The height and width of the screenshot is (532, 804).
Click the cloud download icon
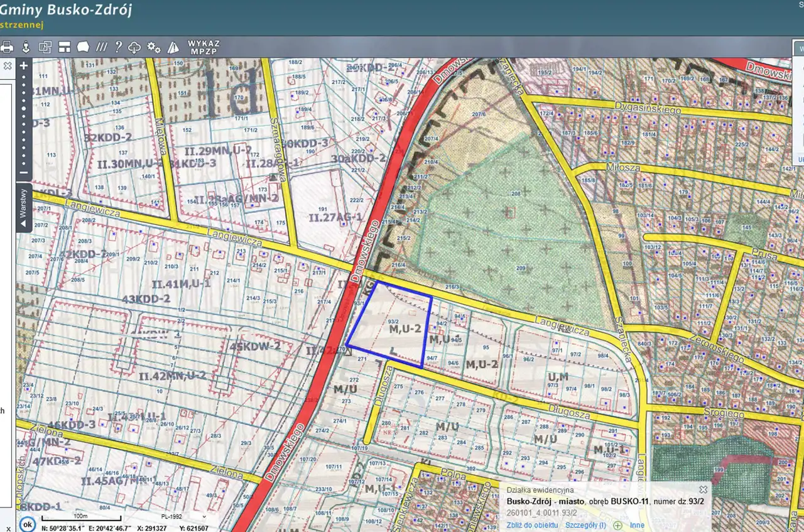pyautogui.click(x=134, y=47)
